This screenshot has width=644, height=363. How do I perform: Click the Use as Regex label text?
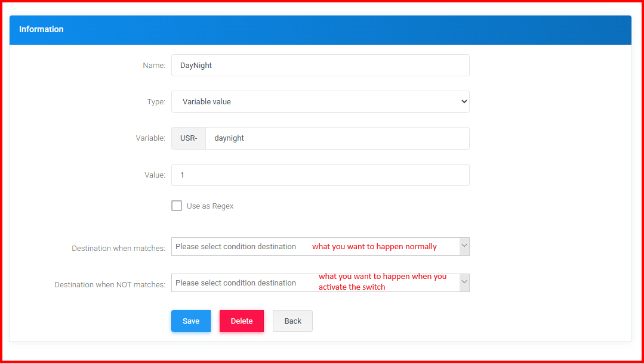pos(210,206)
